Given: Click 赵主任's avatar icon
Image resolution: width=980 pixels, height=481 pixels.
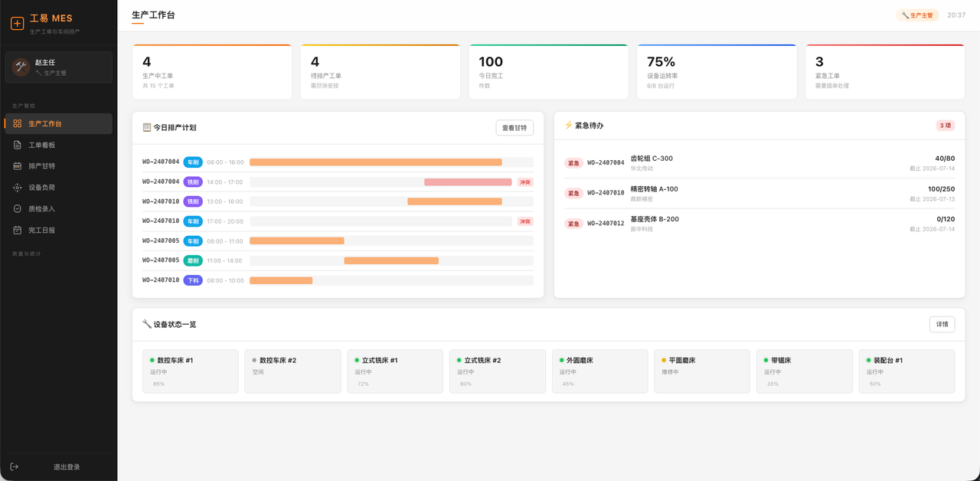Looking at the screenshot, I should 21,67.
